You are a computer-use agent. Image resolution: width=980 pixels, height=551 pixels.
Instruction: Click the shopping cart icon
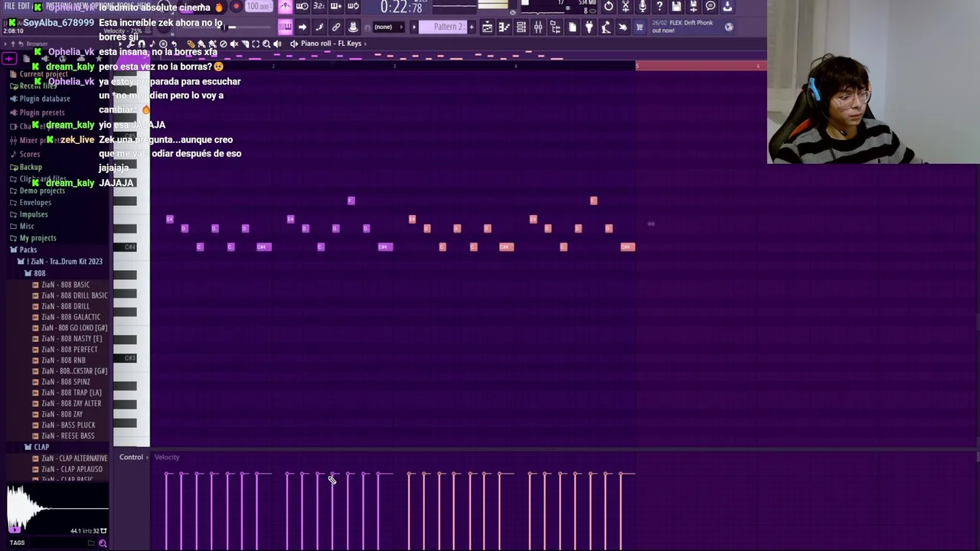639,27
